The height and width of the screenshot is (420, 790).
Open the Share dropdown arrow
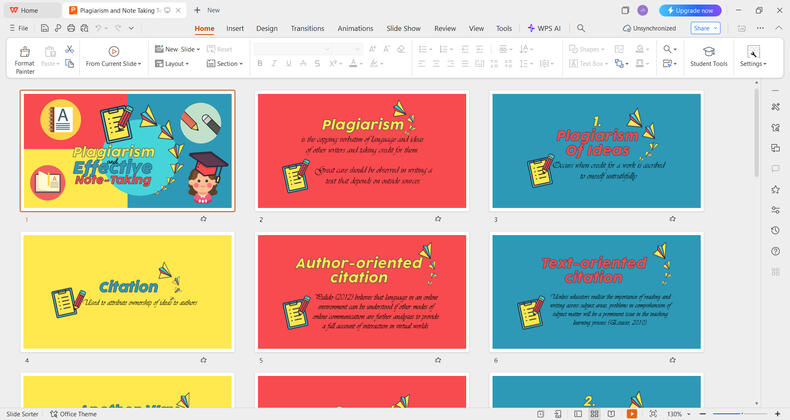tap(715, 28)
